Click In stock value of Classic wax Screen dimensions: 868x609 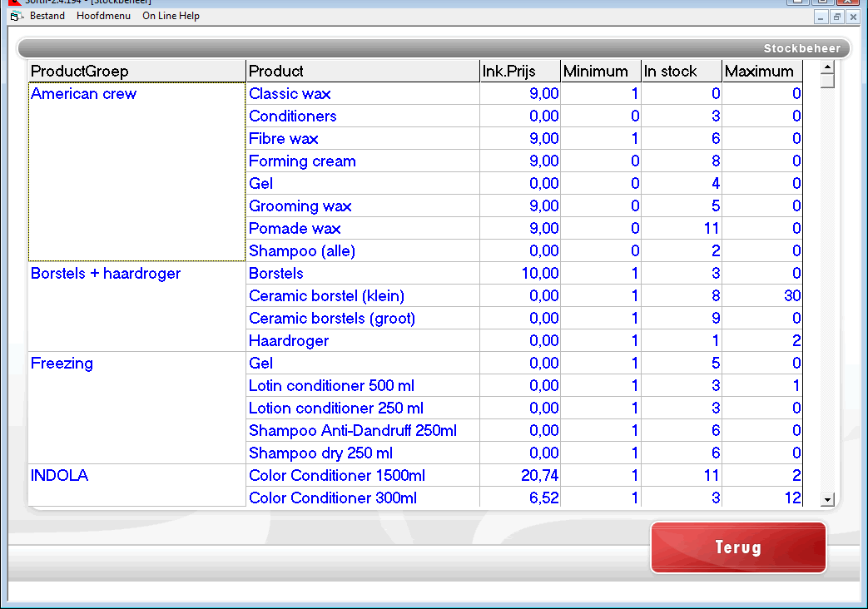[682, 93]
